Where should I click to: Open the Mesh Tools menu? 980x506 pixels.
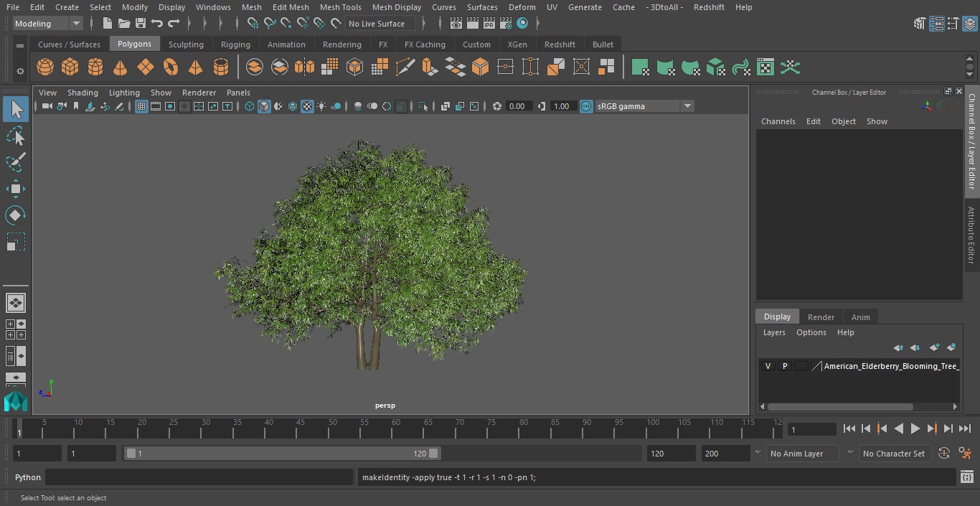[340, 7]
